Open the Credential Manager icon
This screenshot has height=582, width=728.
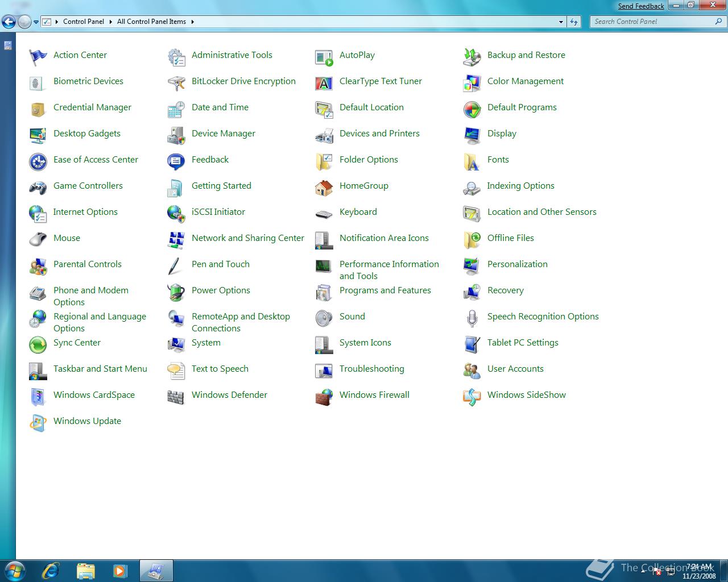tap(38, 109)
